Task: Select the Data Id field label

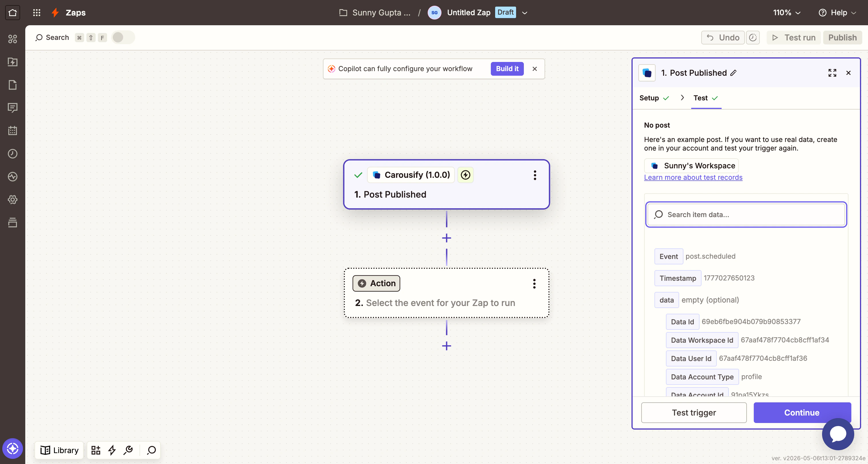Action: 682,321
